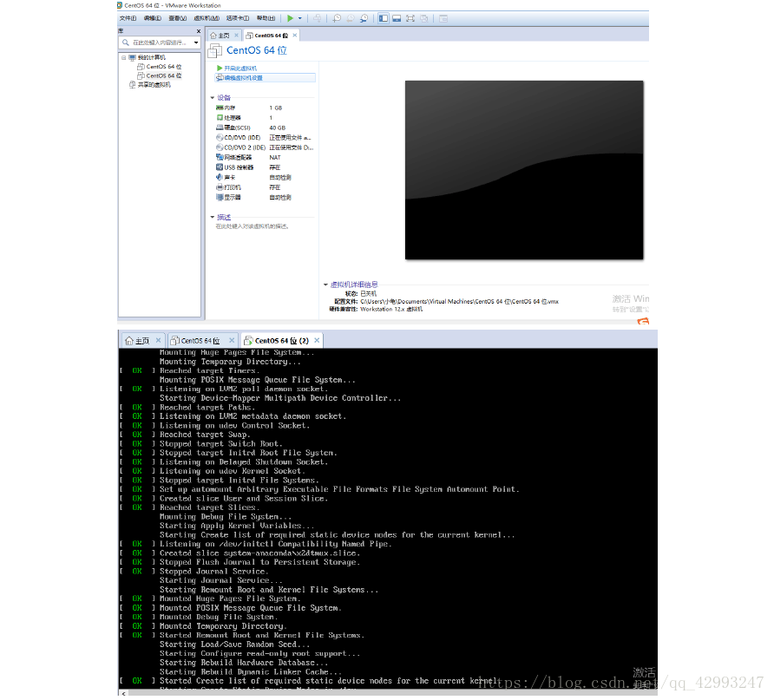Viewport: 774px width, 700px height.
Task: Close the 主页 tab in upper window
Action: (x=236, y=35)
